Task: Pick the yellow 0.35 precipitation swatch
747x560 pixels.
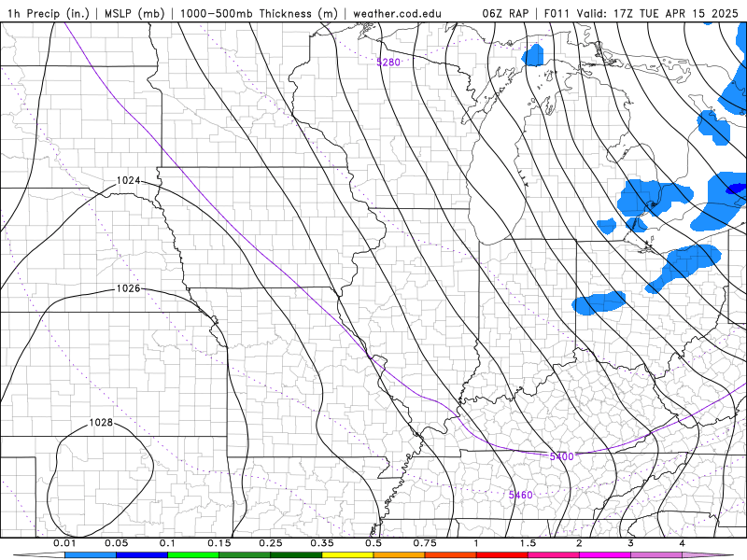Action: point(347,555)
